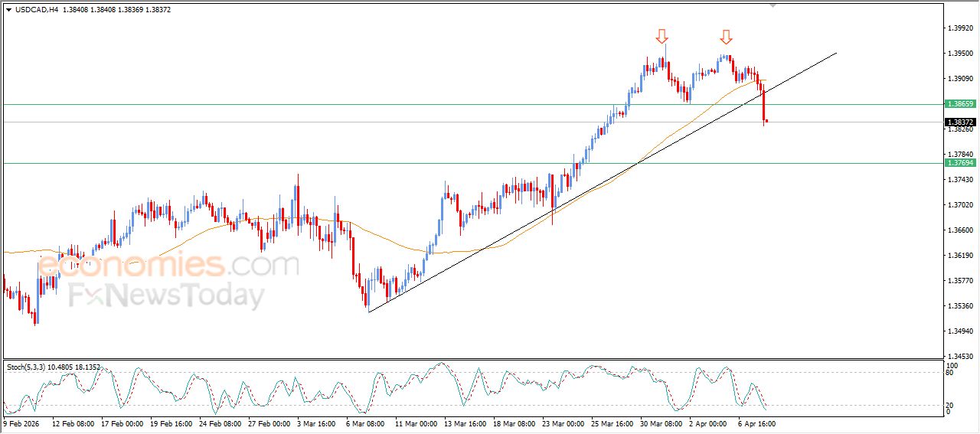980x434 pixels.
Task: Click the 1.39090 price axis label
Action: (960, 79)
